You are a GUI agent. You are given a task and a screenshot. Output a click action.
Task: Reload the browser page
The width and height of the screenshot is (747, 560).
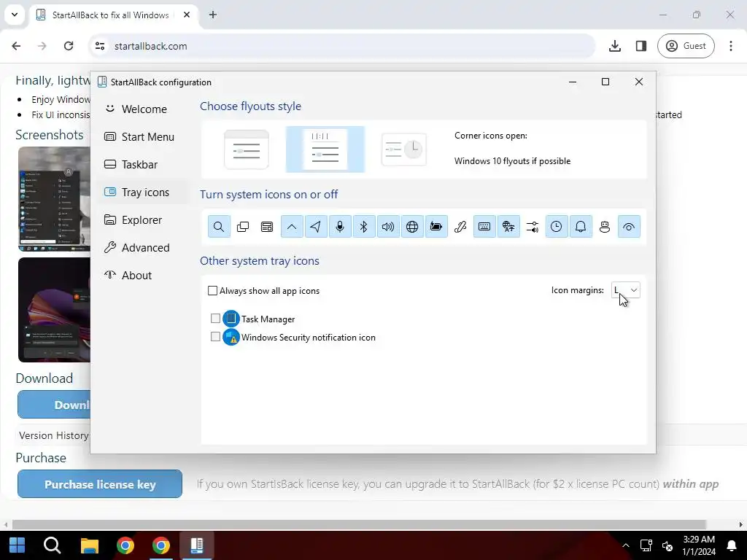(69, 46)
